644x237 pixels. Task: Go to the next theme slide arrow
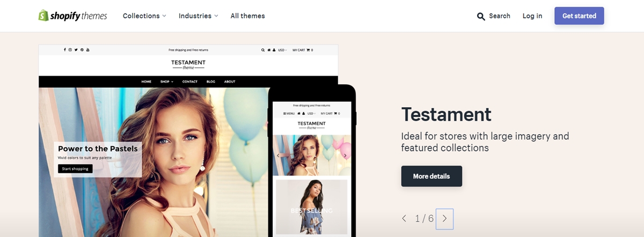[444, 219]
